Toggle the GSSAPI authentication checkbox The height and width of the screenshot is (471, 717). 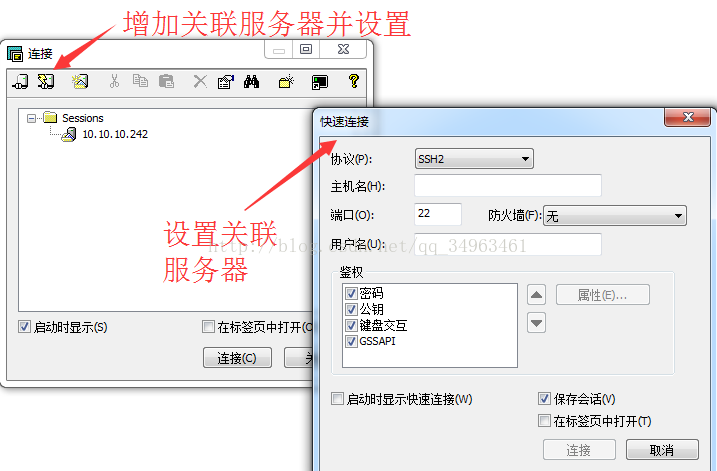click(x=351, y=341)
